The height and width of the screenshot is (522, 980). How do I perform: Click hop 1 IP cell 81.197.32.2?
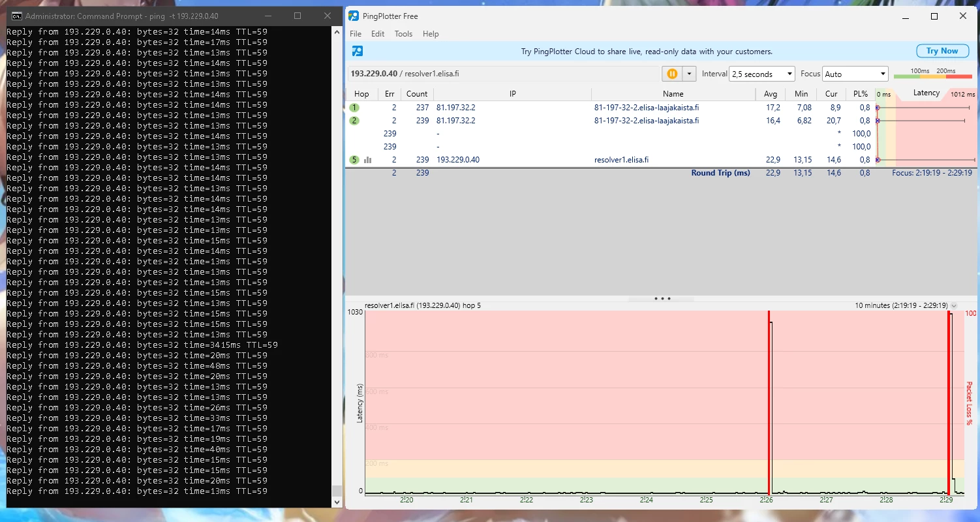click(x=456, y=108)
